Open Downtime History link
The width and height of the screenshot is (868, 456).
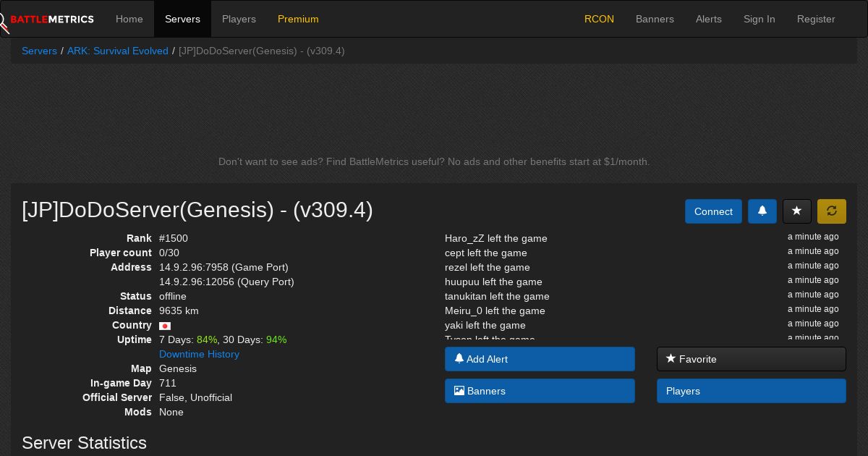[199, 354]
